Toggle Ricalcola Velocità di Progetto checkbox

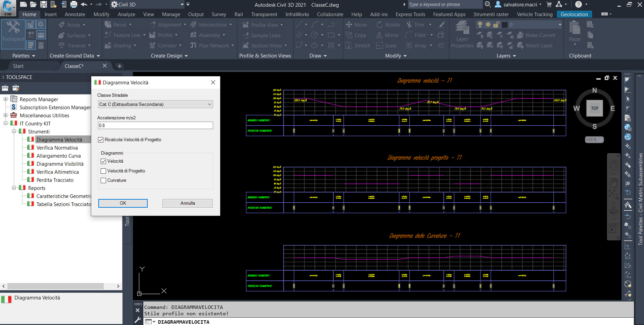click(x=101, y=140)
